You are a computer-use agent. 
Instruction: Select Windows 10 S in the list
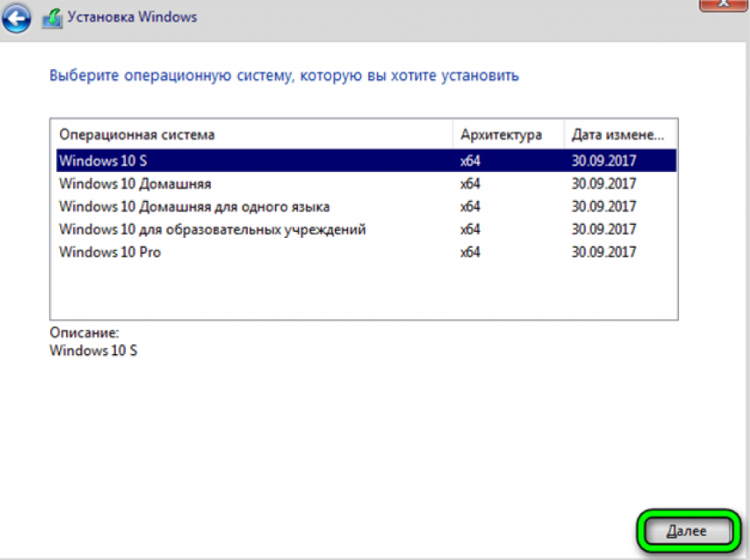click(366, 161)
